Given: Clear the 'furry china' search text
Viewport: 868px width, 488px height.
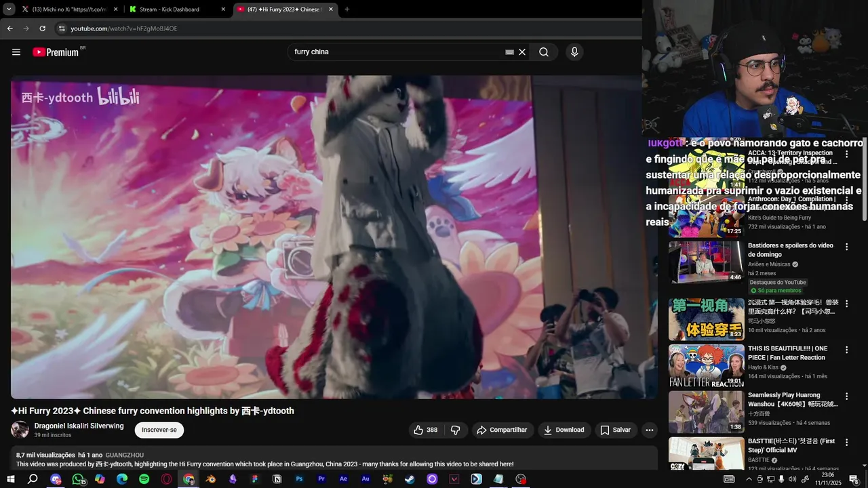Looking at the screenshot, I should tap(522, 52).
